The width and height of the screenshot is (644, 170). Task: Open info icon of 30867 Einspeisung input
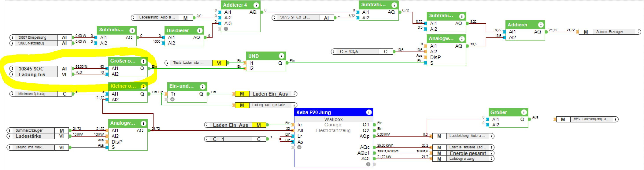pos(13,37)
